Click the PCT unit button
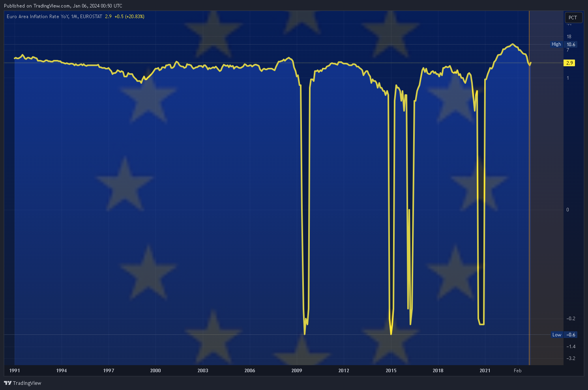Viewport: 588px width, 390px height. pyautogui.click(x=573, y=17)
